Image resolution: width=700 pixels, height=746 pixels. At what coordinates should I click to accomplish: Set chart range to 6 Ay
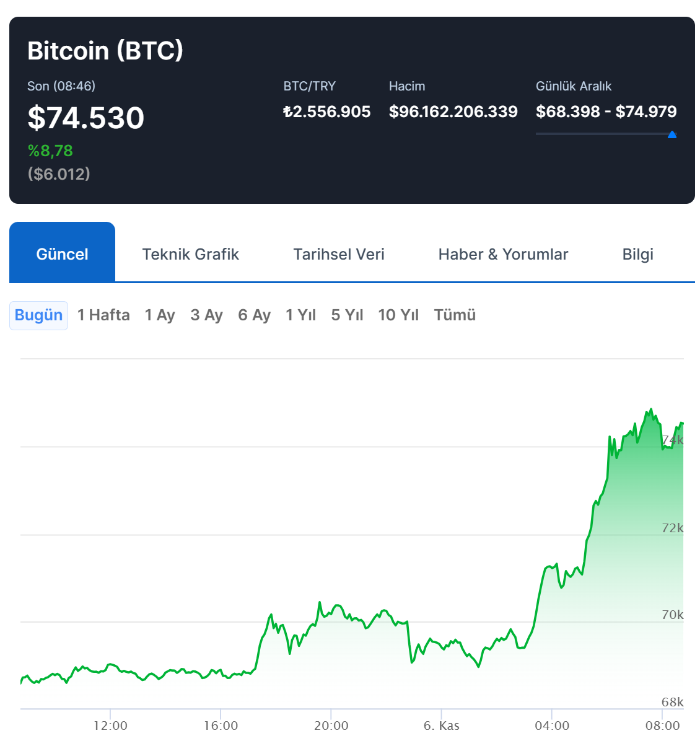tap(254, 315)
